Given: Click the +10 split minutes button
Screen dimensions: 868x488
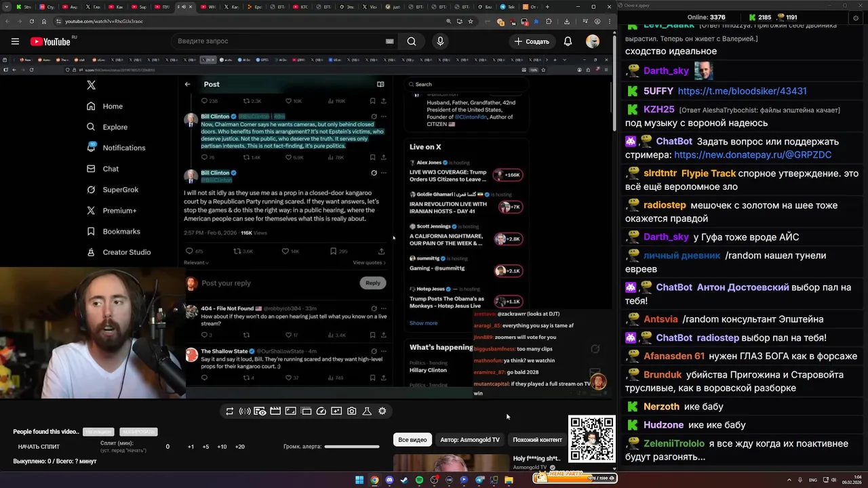Looking at the screenshot, I should tap(222, 447).
